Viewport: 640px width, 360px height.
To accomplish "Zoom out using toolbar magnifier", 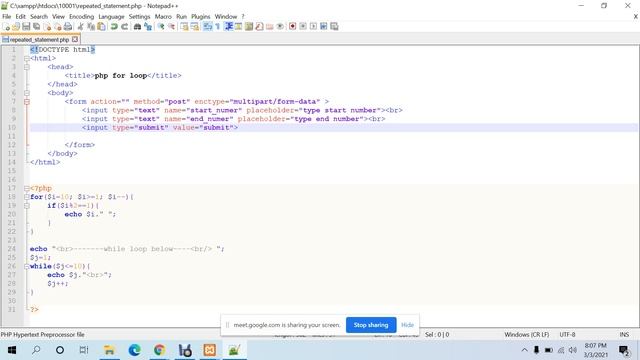I will click(x=172, y=27).
